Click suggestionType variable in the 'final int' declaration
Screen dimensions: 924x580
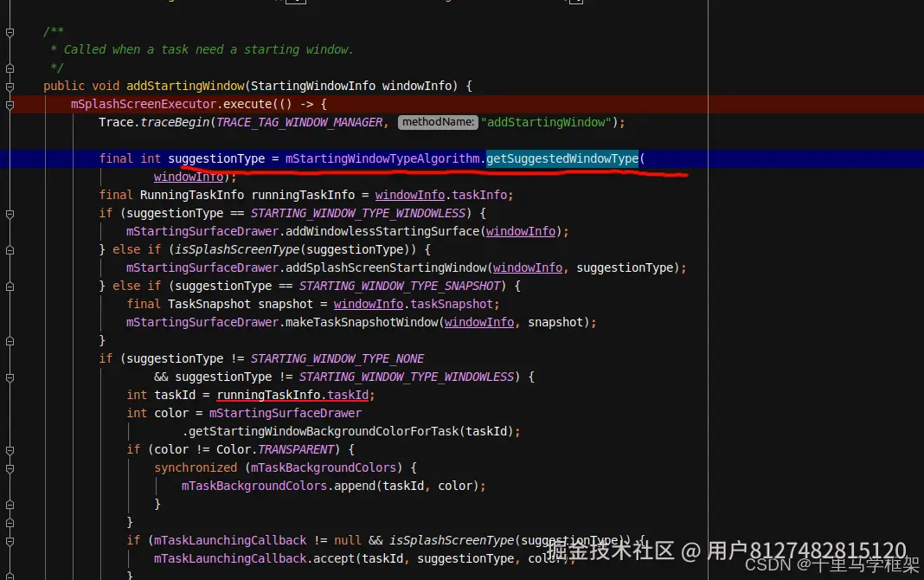pyautogui.click(x=216, y=158)
